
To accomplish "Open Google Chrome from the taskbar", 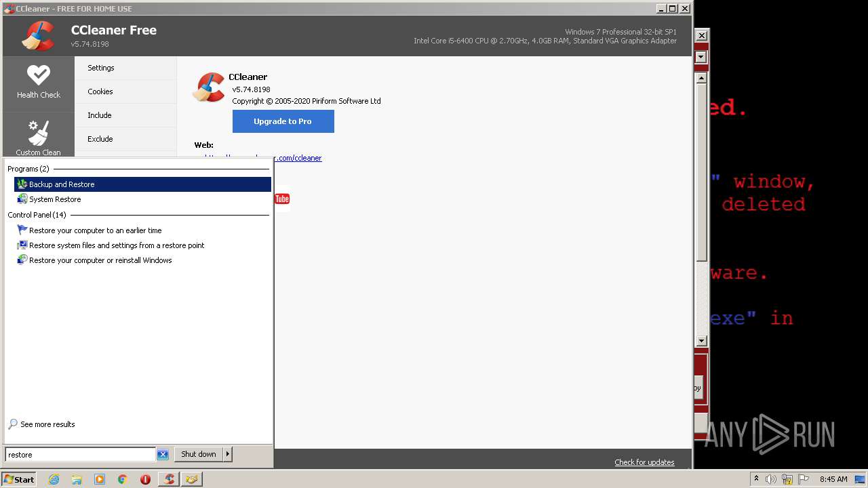I will tap(123, 479).
